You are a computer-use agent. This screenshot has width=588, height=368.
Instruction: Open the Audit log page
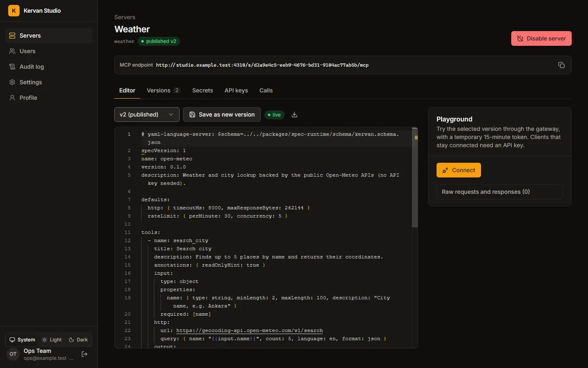49,67
